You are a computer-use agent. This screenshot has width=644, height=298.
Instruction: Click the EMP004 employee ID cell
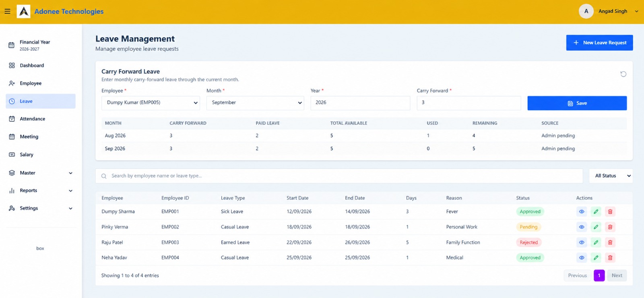[170, 258]
